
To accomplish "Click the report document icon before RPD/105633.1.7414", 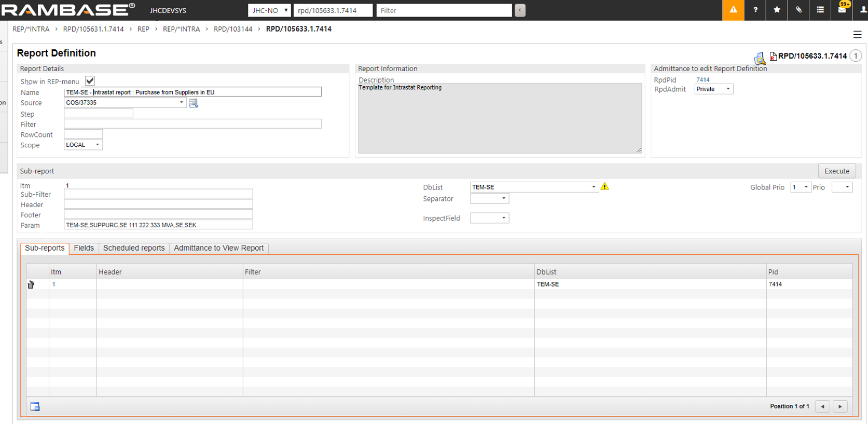I will [x=773, y=56].
